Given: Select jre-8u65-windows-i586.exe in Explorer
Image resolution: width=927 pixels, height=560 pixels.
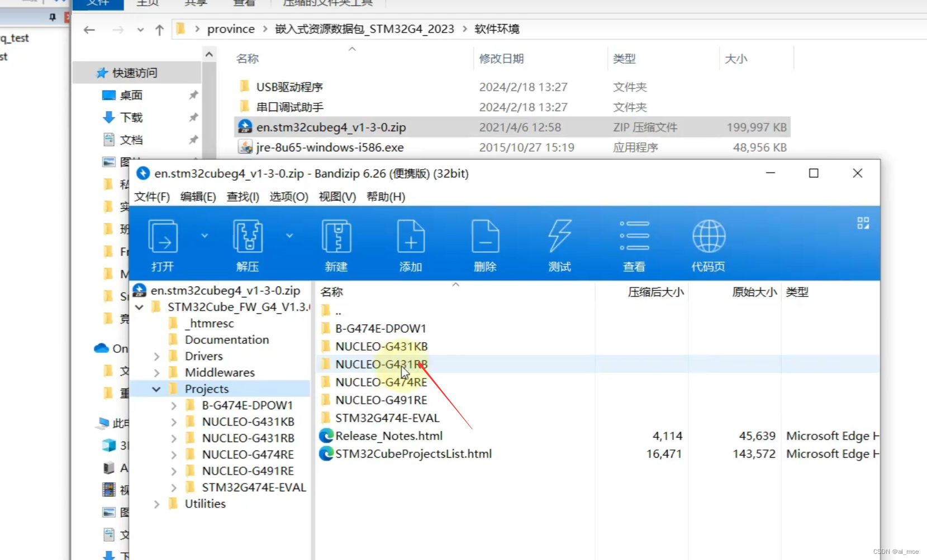Looking at the screenshot, I should click(x=330, y=147).
